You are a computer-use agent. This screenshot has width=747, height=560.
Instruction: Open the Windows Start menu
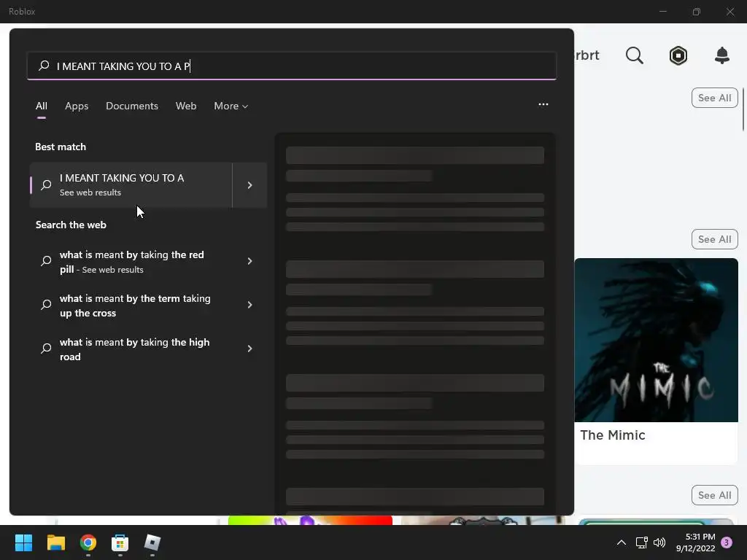23,542
